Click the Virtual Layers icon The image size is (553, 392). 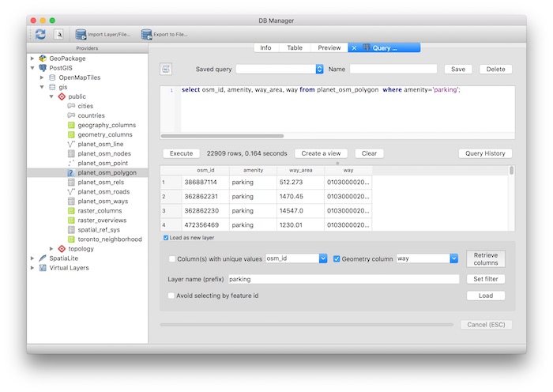tap(43, 268)
